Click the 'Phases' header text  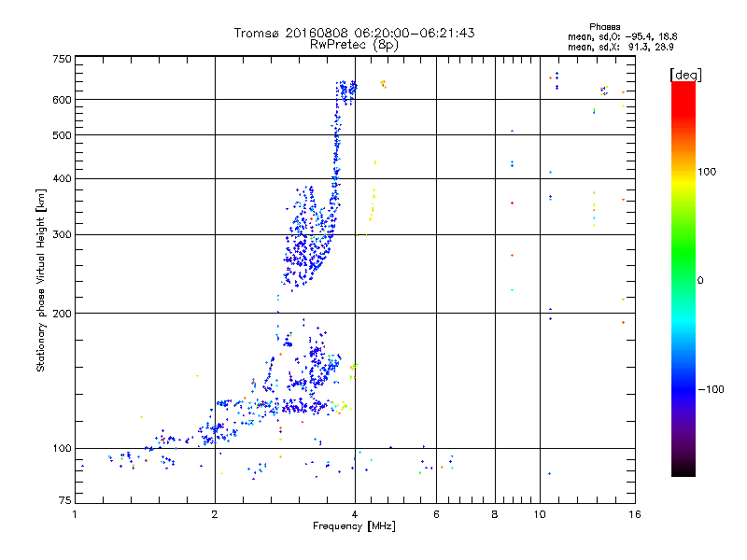tap(604, 27)
